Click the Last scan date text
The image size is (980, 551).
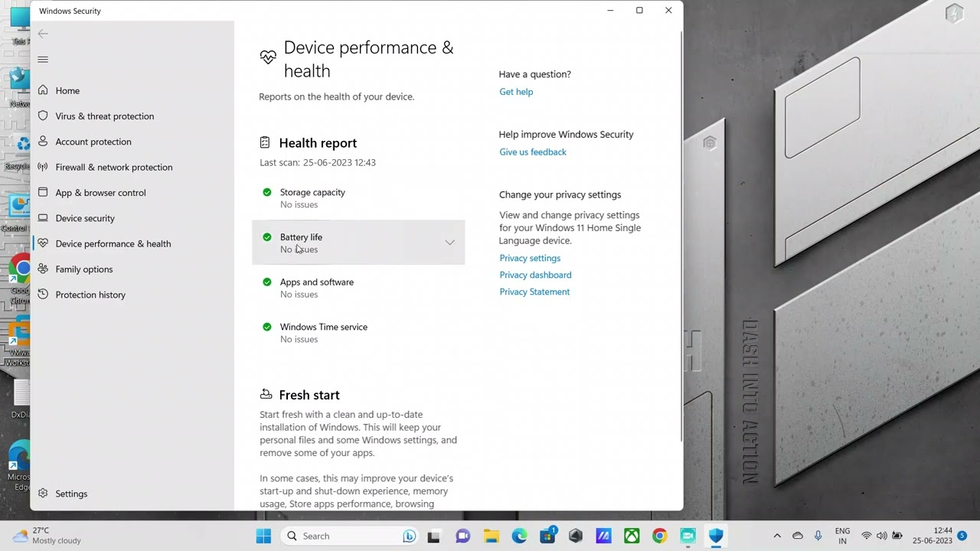pyautogui.click(x=318, y=162)
